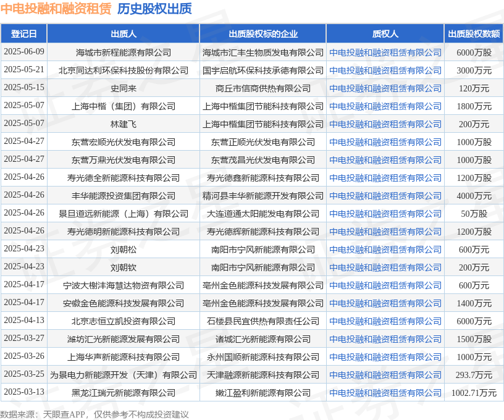Open 质权人 link in the 北京同达利环保 row
504x420 pixels.
point(385,70)
